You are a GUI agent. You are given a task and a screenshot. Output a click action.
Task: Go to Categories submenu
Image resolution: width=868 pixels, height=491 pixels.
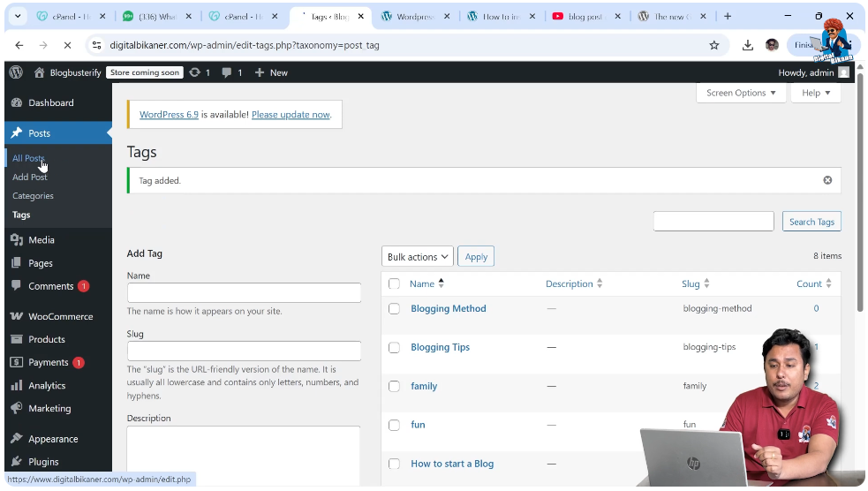click(x=34, y=196)
